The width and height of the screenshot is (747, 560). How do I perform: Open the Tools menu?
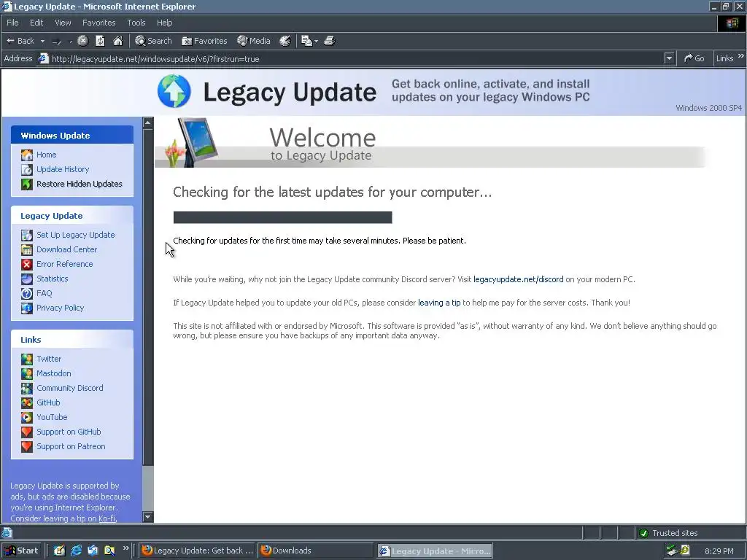pos(136,23)
